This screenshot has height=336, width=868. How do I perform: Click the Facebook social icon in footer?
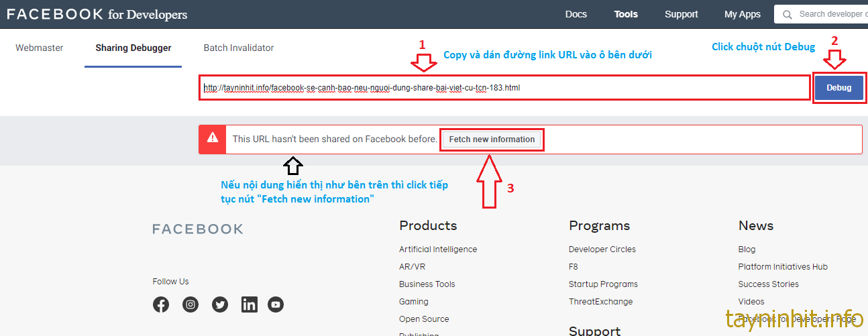tap(161, 304)
